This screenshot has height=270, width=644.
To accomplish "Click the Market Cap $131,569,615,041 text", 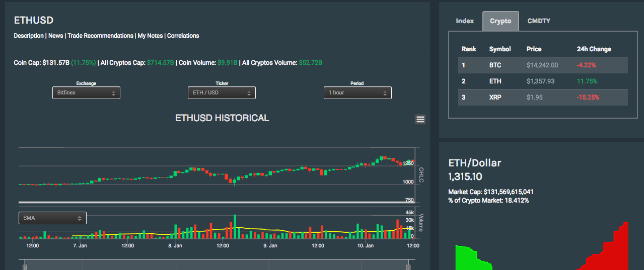I will [491, 192].
